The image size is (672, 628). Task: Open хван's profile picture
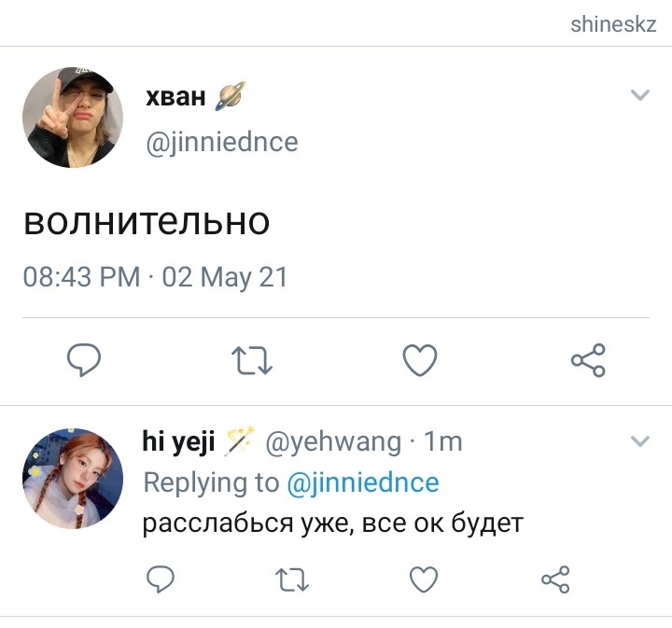coord(73,117)
